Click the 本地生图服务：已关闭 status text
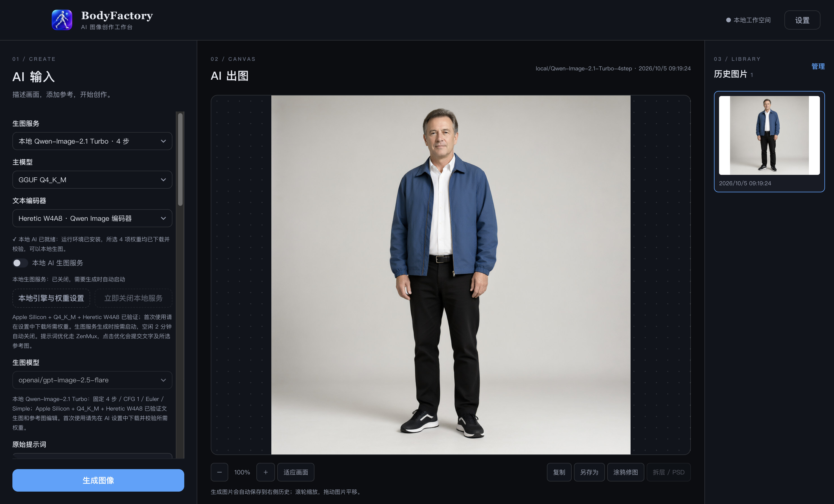 click(69, 279)
